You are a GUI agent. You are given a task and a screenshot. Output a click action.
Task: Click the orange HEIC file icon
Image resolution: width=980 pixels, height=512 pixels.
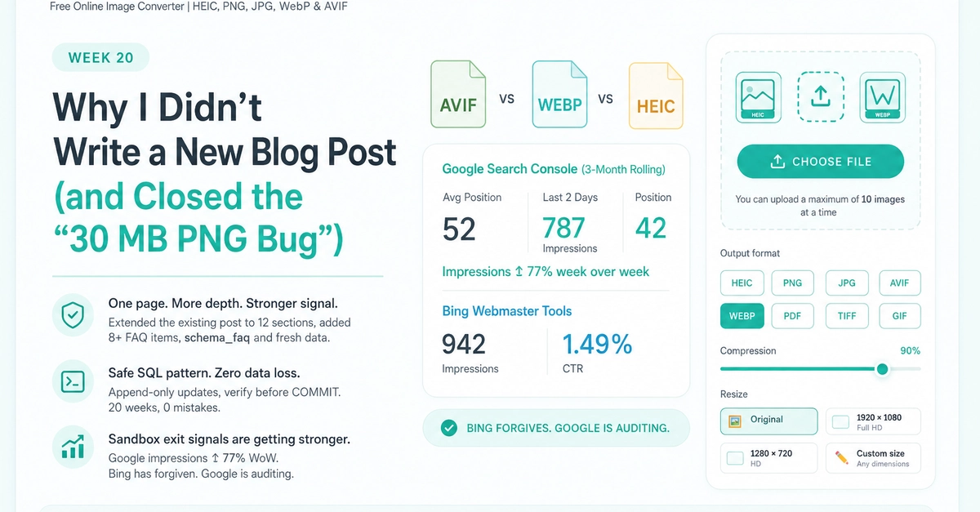656,96
